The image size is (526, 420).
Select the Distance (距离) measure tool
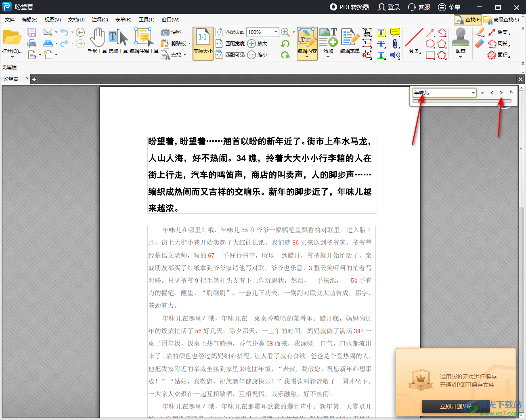point(499,32)
